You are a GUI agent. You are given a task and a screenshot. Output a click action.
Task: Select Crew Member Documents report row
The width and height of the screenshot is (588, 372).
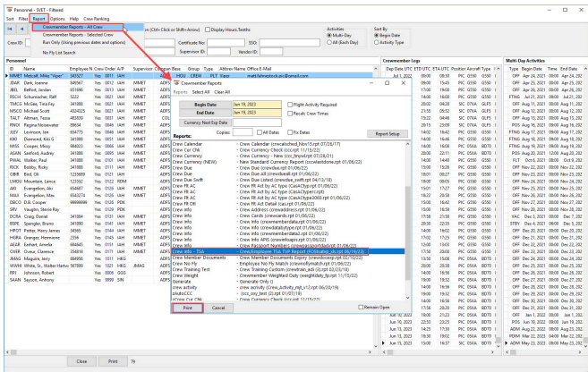pyautogui.click(x=288, y=258)
